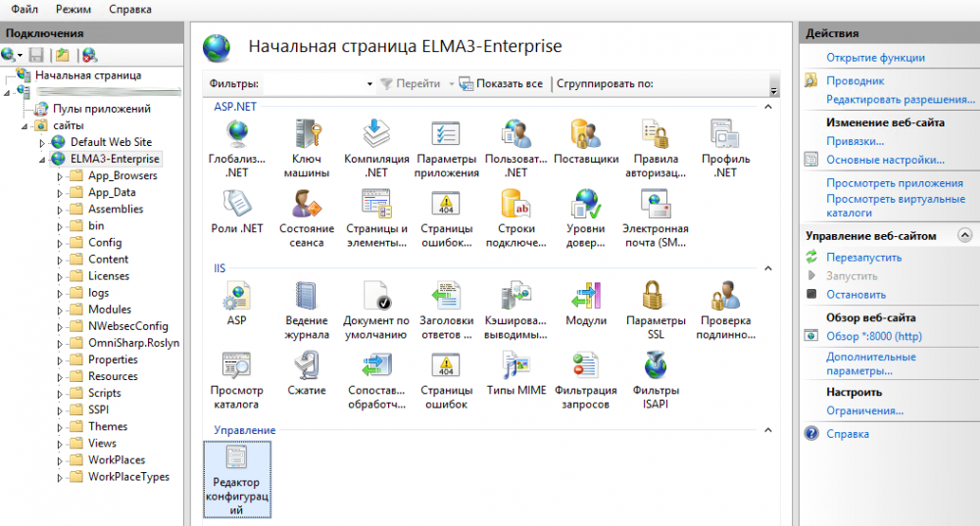
Task: Expand the Modules folder arrow in tree
Action: click(x=60, y=311)
